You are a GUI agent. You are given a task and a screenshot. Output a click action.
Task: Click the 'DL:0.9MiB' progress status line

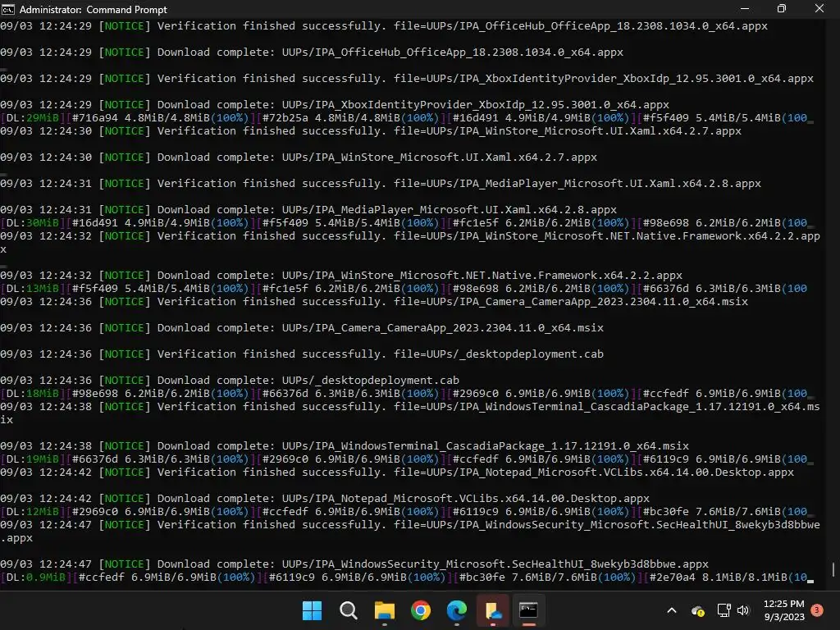(407, 577)
